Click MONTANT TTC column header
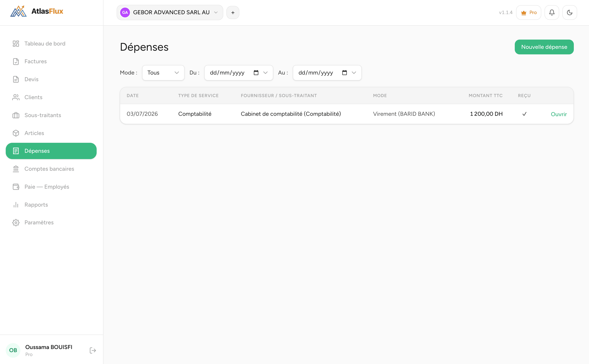This screenshot has height=364, width=589. pos(485,96)
